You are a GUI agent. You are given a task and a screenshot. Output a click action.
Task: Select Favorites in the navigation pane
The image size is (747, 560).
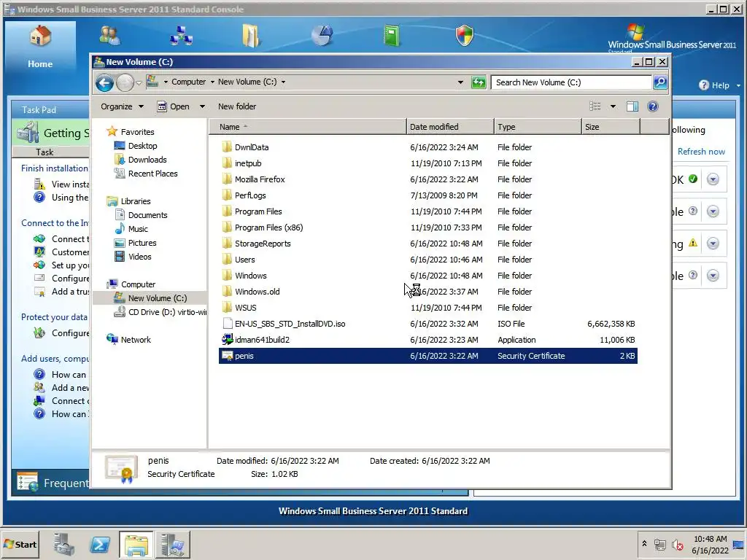pyautogui.click(x=130, y=132)
